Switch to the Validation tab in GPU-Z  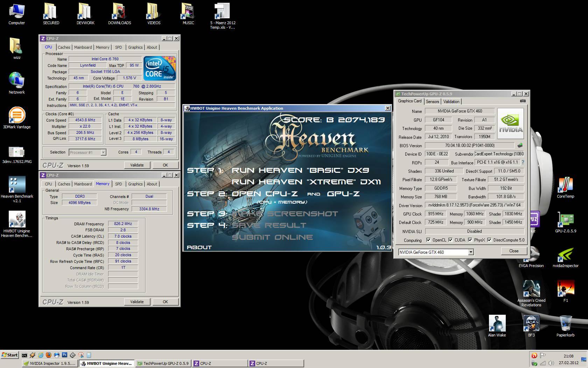[x=451, y=102]
